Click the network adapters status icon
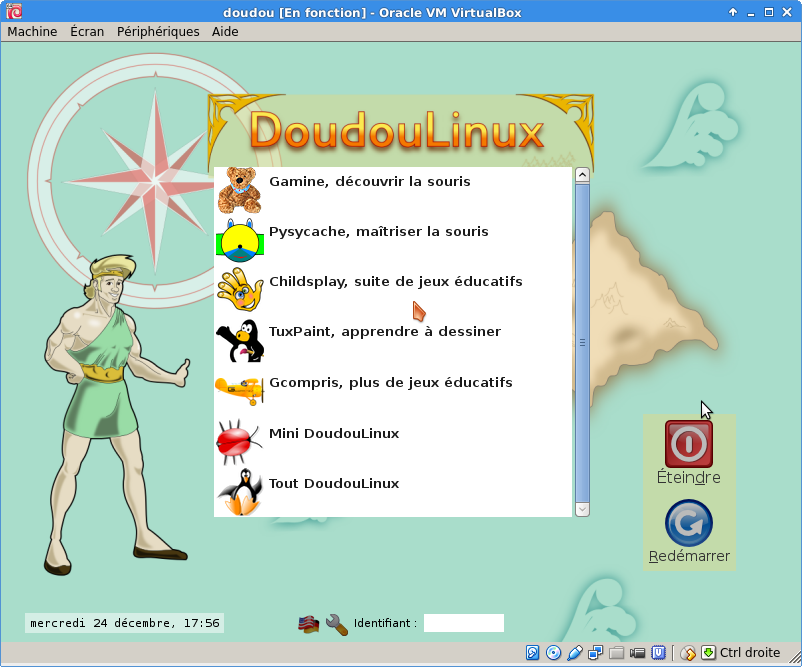Viewport: 802px width, 667px height. tap(595, 653)
